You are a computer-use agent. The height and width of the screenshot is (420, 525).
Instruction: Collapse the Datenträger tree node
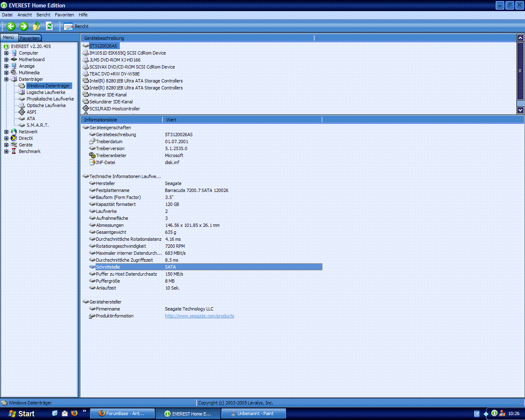click(6, 79)
